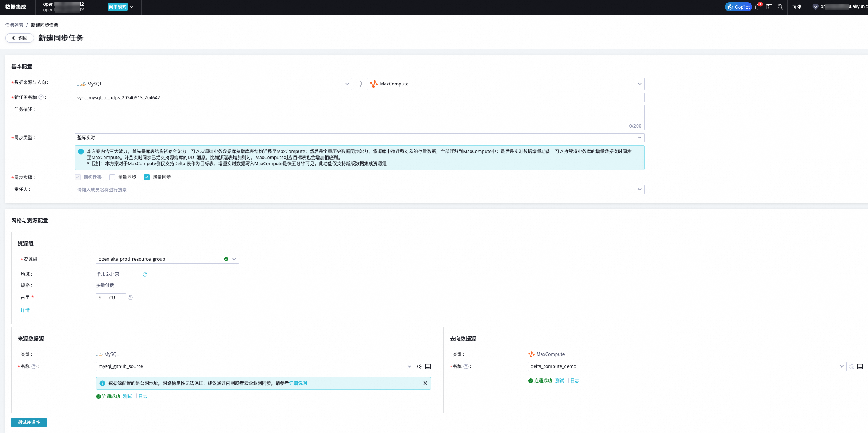Viewport: 868px width, 433px height.
Task: Focus the 任务描述 text area
Action: 359,117
